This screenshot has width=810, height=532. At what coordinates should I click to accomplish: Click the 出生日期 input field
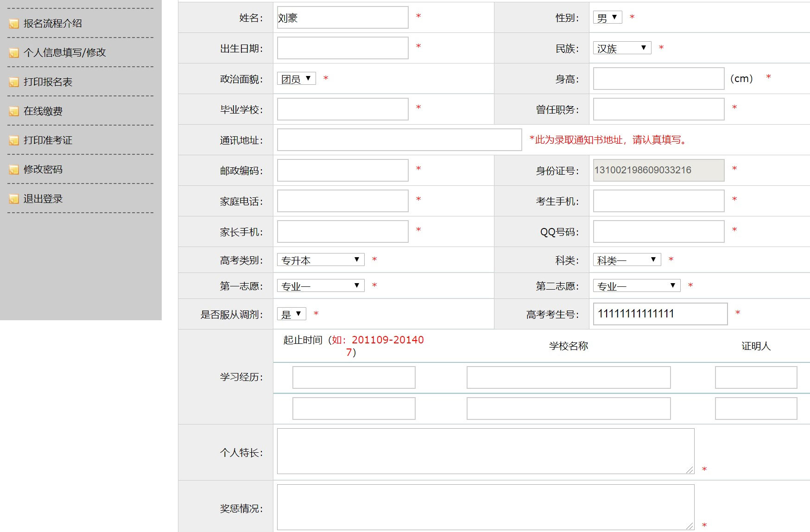(x=342, y=48)
